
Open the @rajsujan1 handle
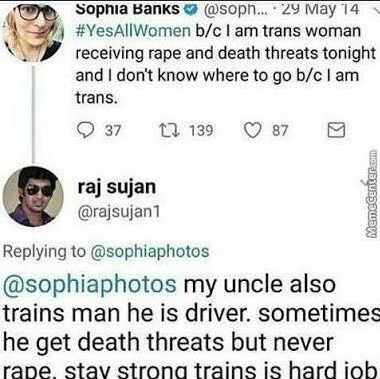119,211
